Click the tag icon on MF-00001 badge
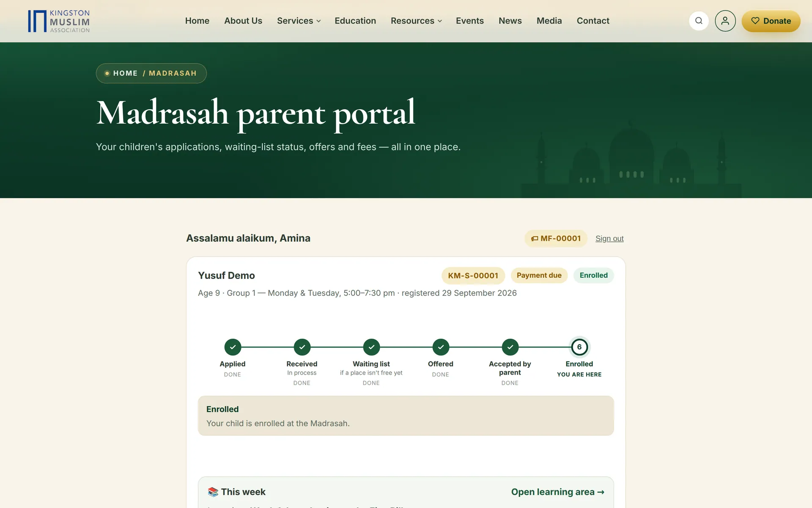This screenshot has height=508, width=812. 535,239
